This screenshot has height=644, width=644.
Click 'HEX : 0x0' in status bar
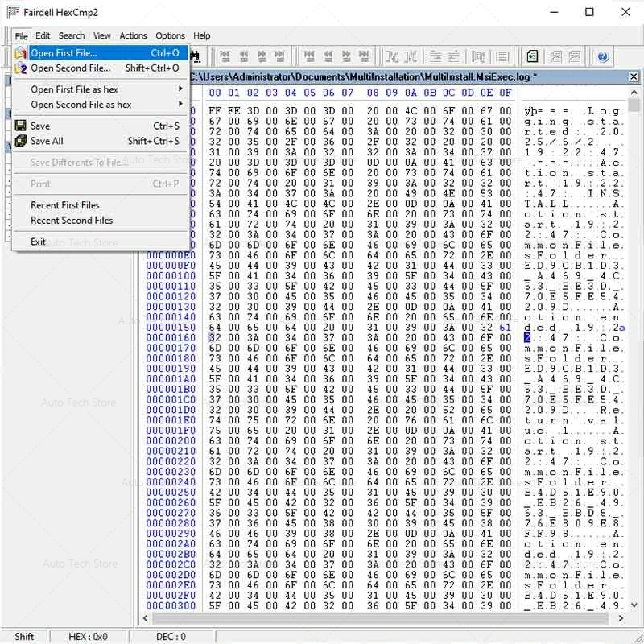[x=88, y=637]
